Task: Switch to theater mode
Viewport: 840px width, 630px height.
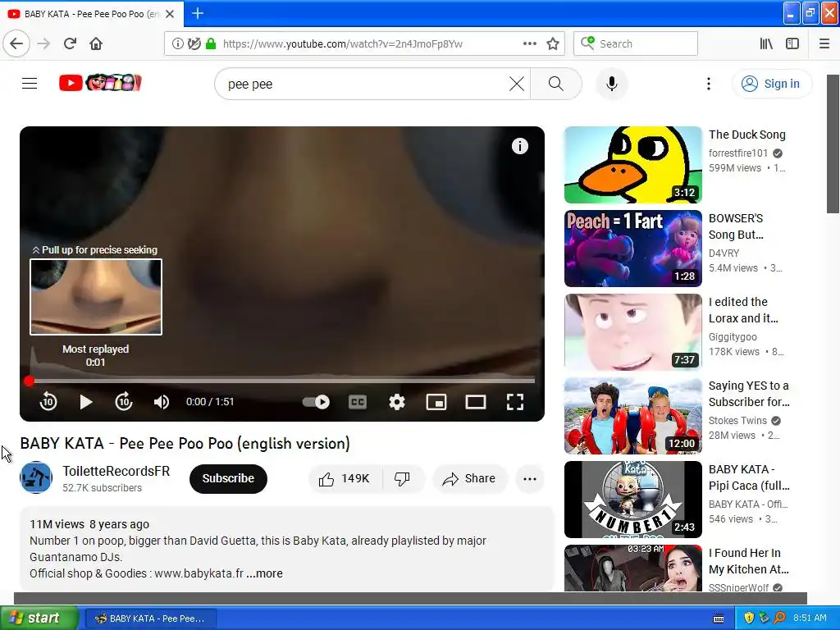Action: pyautogui.click(x=476, y=402)
